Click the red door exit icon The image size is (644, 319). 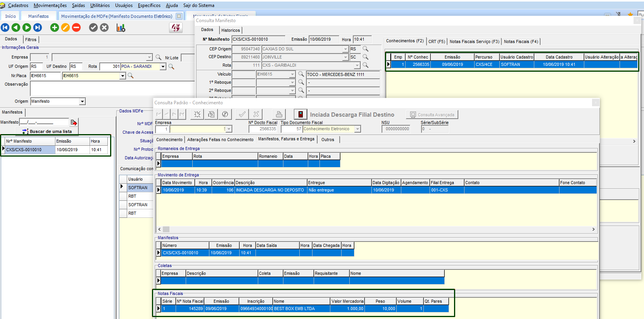300,114
